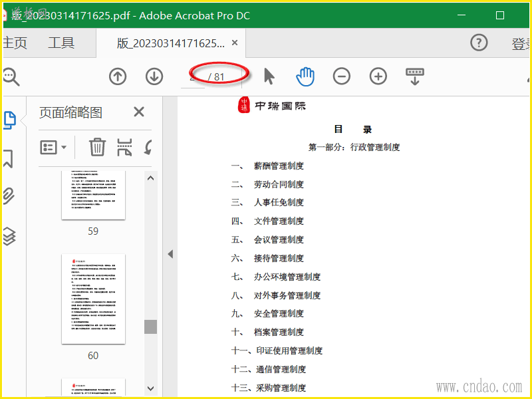Click the 文件管理制度 contents entry
The height and width of the screenshot is (399, 532).
click(x=279, y=221)
